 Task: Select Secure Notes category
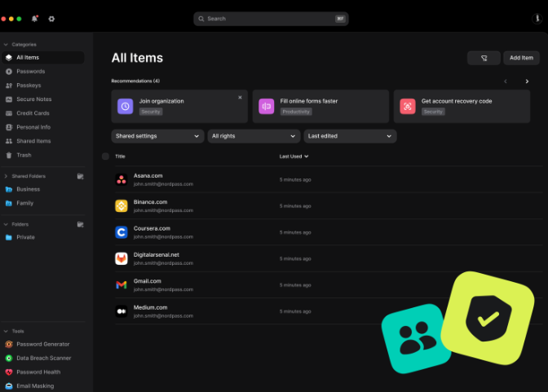coord(33,99)
